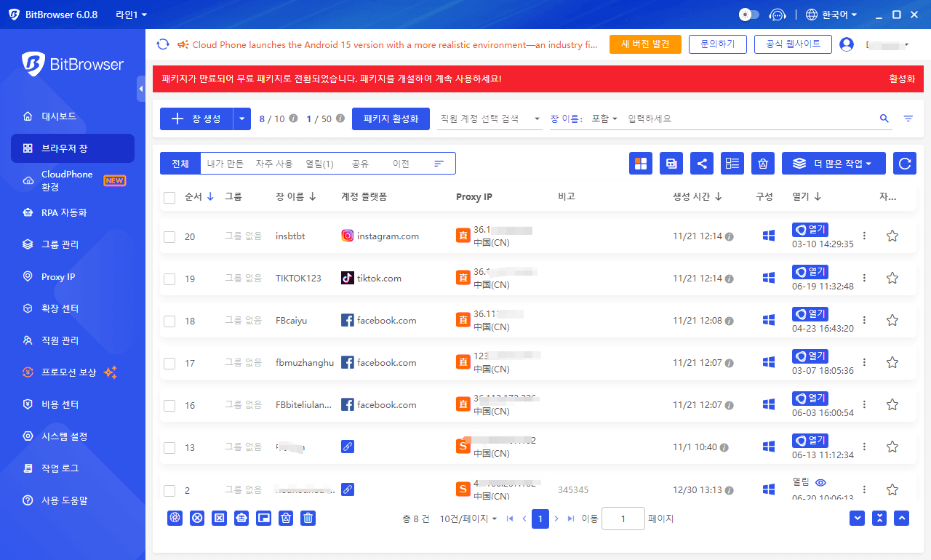The image size is (931, 560).
Task: Click the Windows icon in insbtbt row
Action: pyautogui.click(x=769, y=236)
